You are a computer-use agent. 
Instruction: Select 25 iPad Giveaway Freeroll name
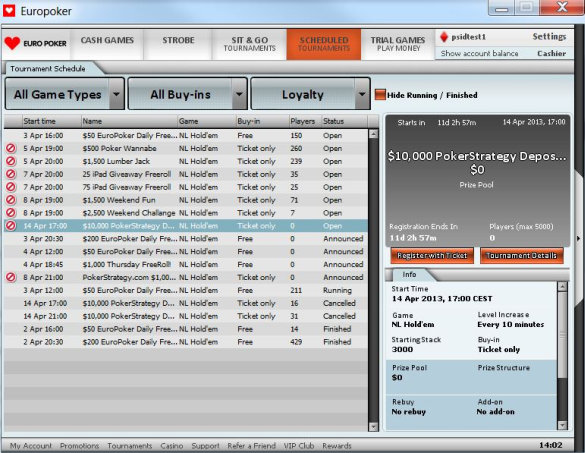click(127, 174)
